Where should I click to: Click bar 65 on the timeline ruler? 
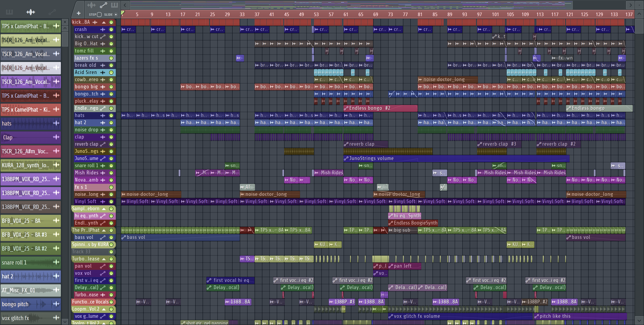pyautogui.click(x=361, y=15)
